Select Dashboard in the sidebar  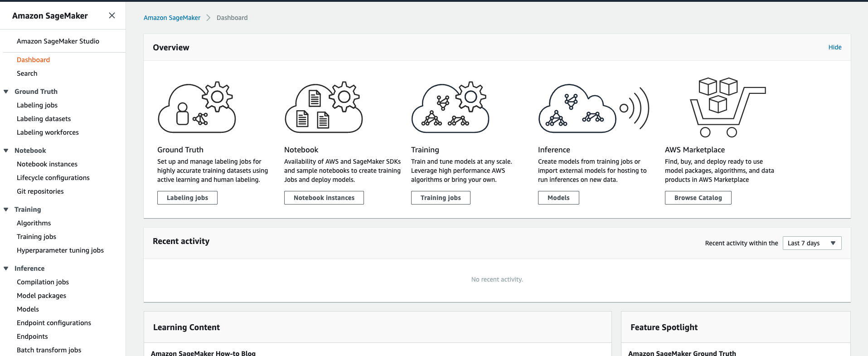click(x=33, y=60)
